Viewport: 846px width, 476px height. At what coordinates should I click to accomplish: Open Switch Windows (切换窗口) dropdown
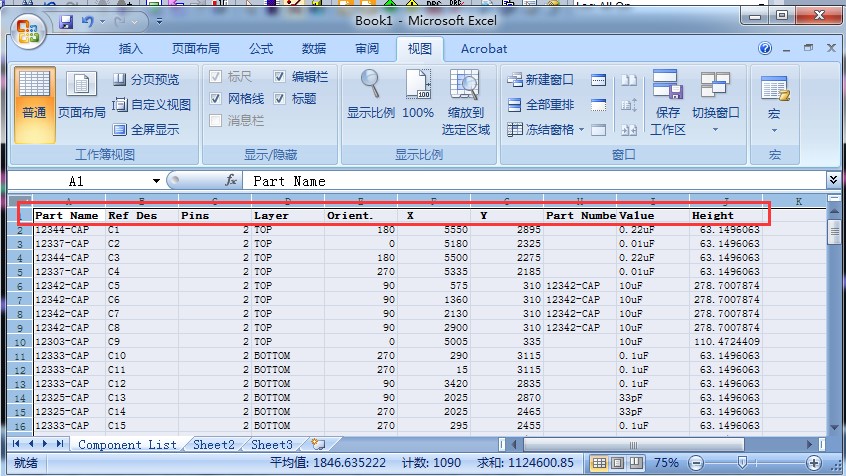tap(715, 103)
